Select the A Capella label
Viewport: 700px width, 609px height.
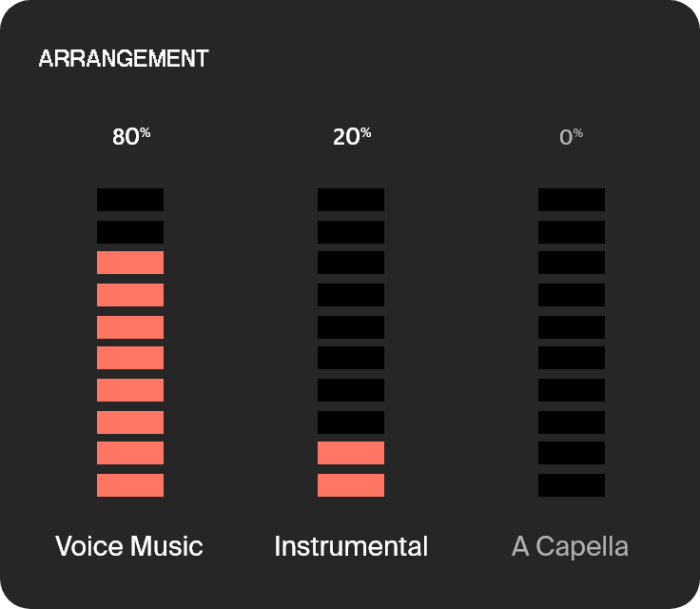point(570,547)
